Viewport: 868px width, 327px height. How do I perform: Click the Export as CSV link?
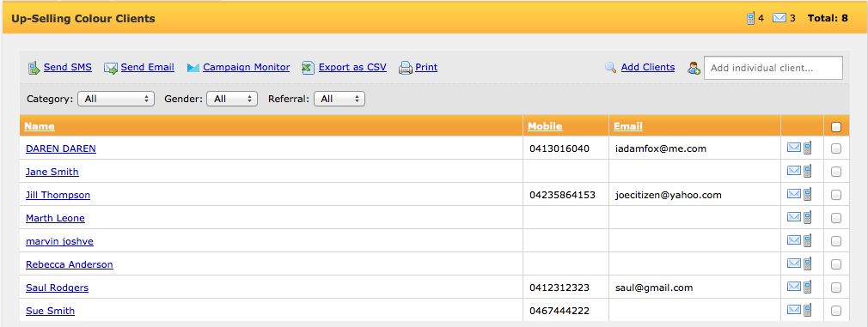[352, 68]
